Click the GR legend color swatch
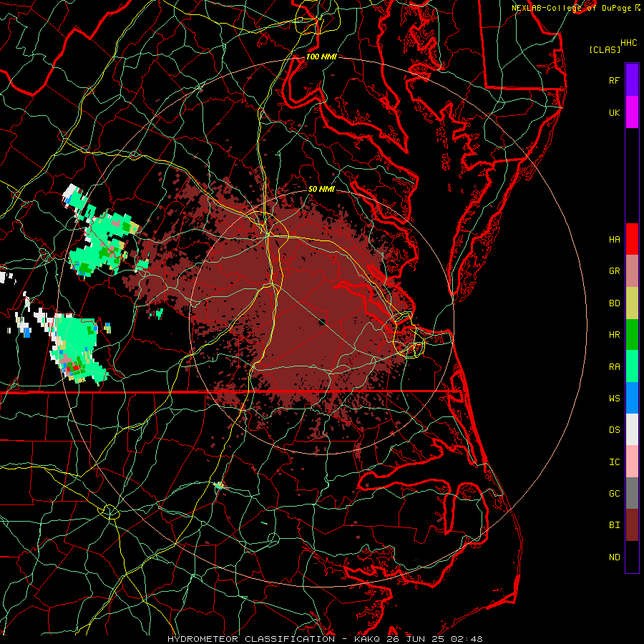The height and width of the screenshot is (644, 644). point(632,271)
